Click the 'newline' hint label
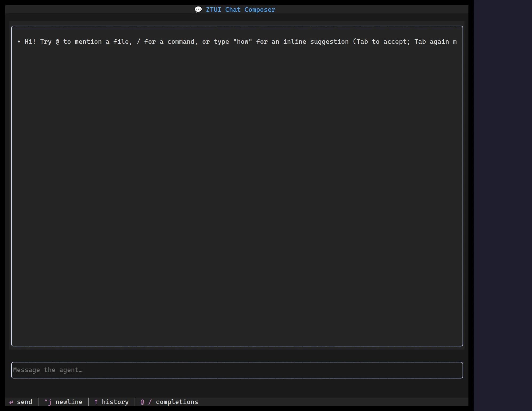Screen dimensions: 532x411 click(x=69, y=402)
